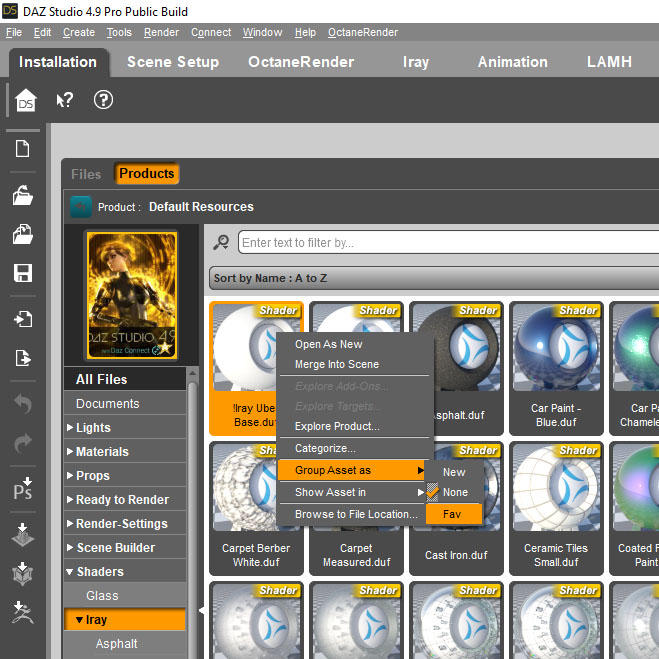Select Ceramic Tiles Small.duf shader

tap(556, 508)
